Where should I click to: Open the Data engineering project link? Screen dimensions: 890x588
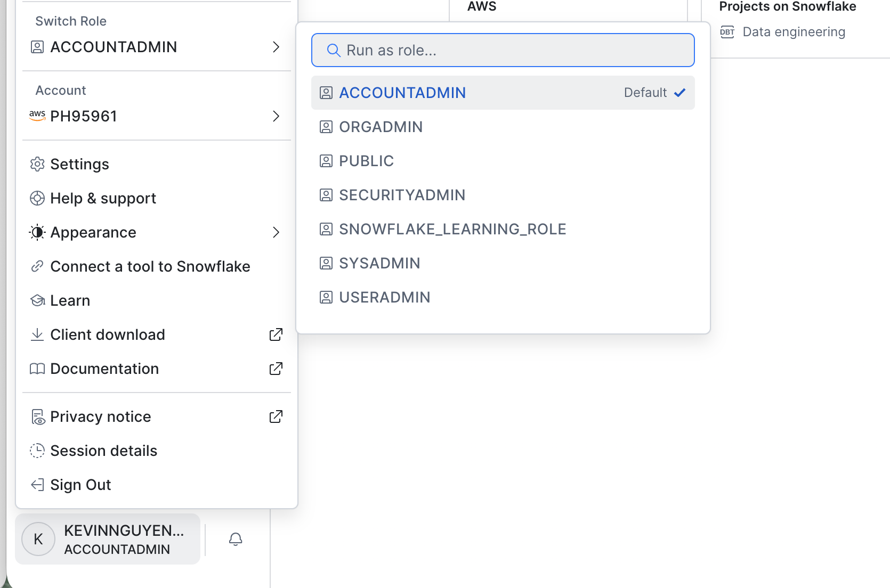coord(794,32)
